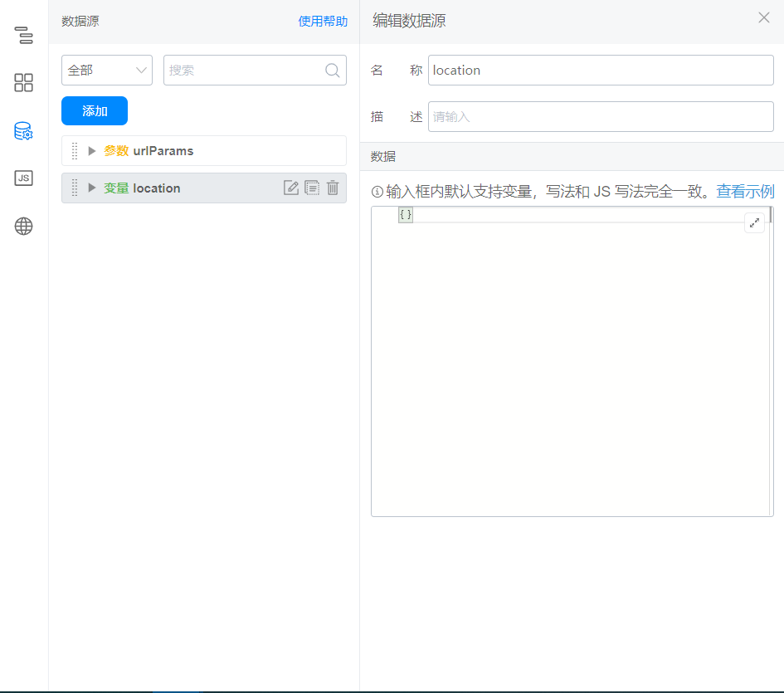
Task: Open the JS source panel icon
Action: coord(23,178)
